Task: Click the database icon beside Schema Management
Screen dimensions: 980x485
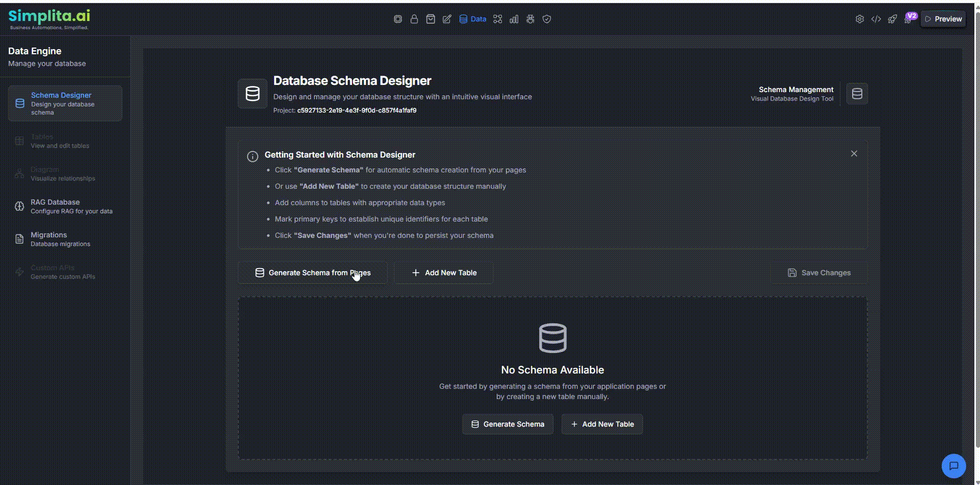Action: [857, 94]
